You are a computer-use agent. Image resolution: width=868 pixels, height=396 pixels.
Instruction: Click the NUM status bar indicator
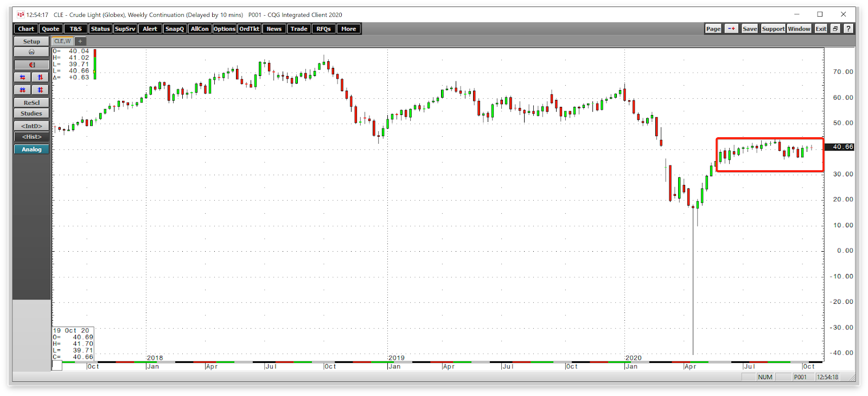(x=765, y=377)
